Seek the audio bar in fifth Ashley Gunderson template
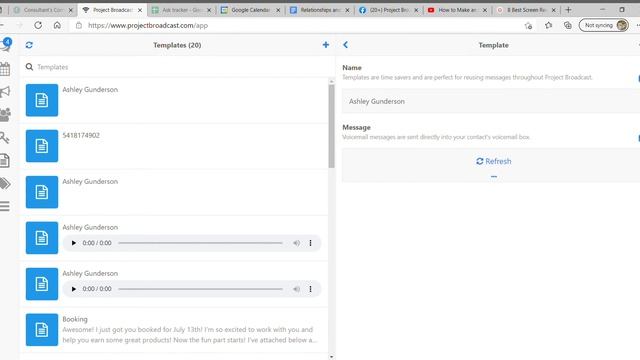The height and width of the screenshot is (360, 640). [200, 289]
